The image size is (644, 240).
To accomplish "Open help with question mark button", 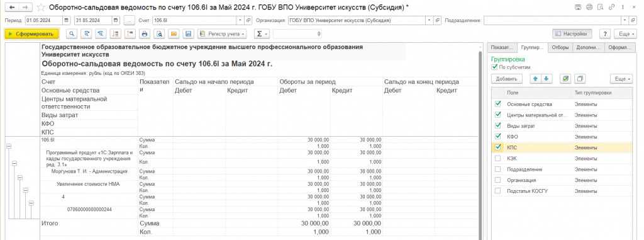I will pos(604,34).
